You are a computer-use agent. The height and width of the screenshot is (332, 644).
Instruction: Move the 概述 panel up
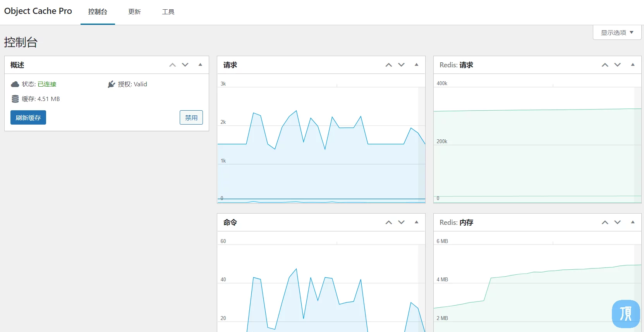click(x=173, y=65)
